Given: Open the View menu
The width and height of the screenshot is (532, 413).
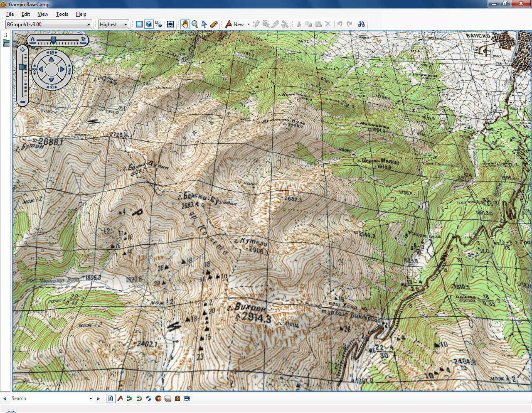Looking at the screenshot, I should [43, 14].
